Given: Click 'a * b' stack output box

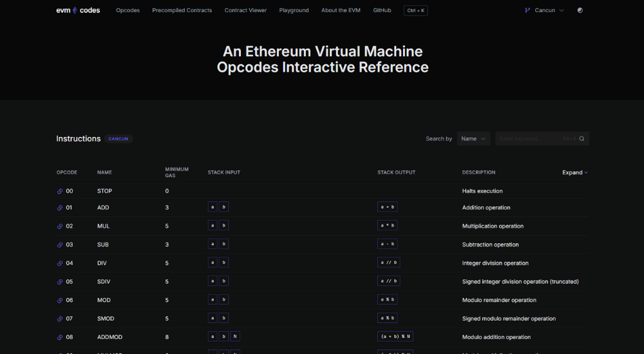Looking at the screenshot, I should pos(387,225).
